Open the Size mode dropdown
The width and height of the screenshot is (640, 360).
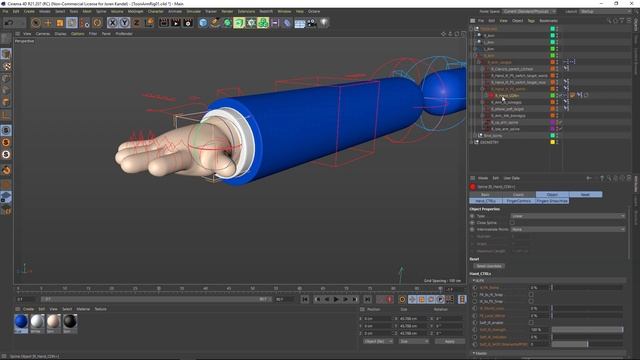coord(413,341)
